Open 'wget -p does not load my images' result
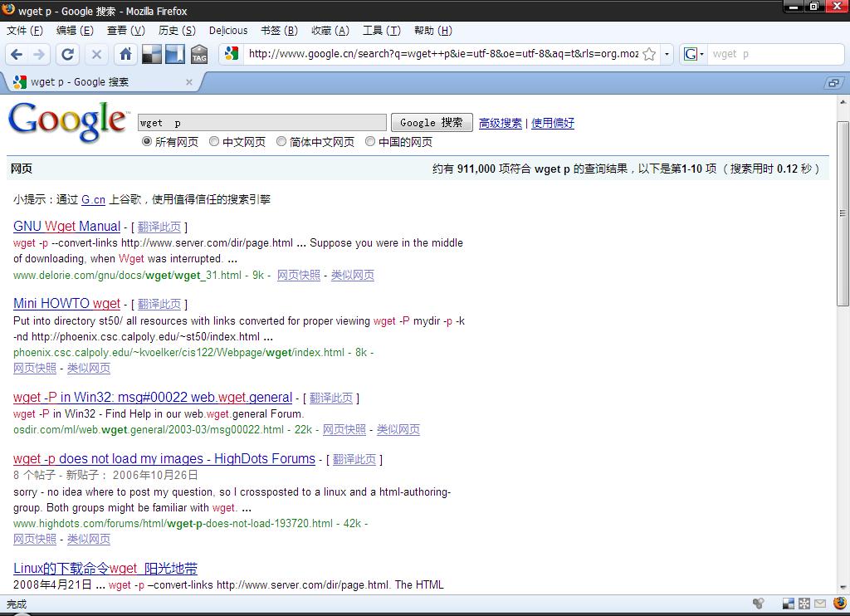This screenshot has height=616, width=850. tap(164, 459)
